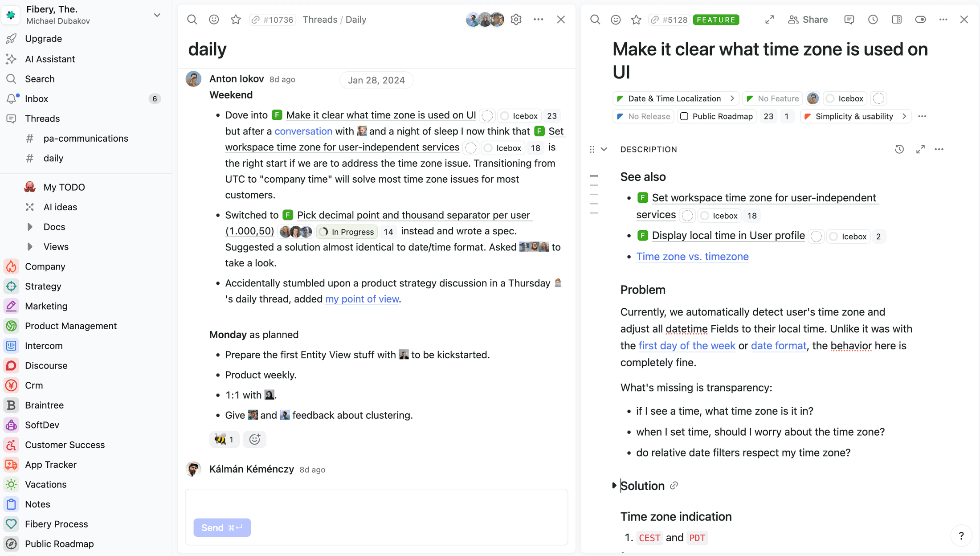Open the daily thread settings gear
Image resolution: width=980 pixels, height=556 pixels.
coord(516,20)
